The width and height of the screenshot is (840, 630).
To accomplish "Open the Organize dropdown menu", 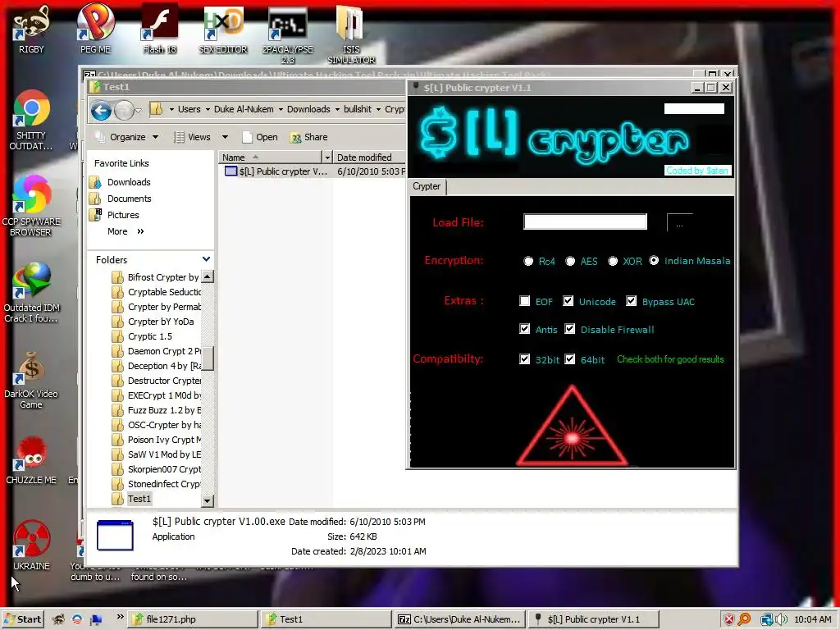I will point(127,137).
